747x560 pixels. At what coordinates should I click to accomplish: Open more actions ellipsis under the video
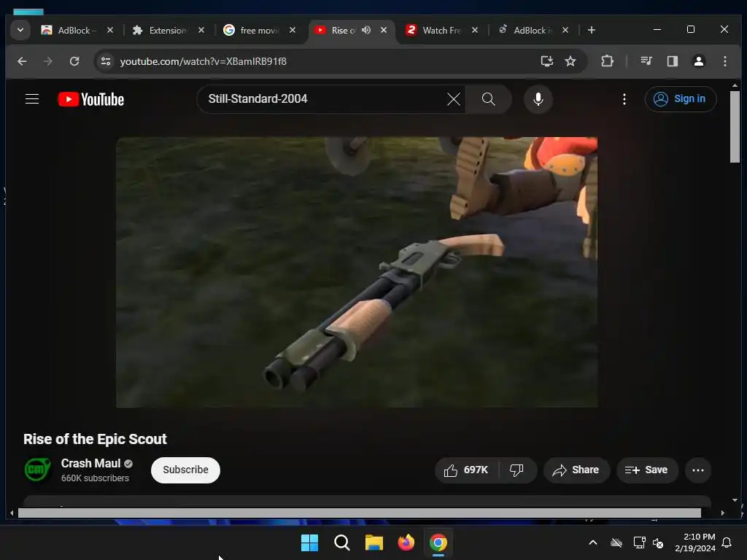point(698,470)
